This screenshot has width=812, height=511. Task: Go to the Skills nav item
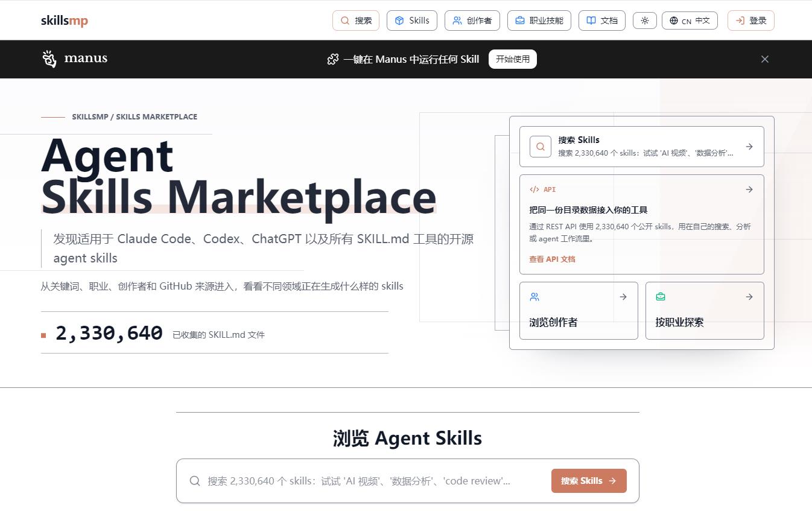click(x=412, y=21)
